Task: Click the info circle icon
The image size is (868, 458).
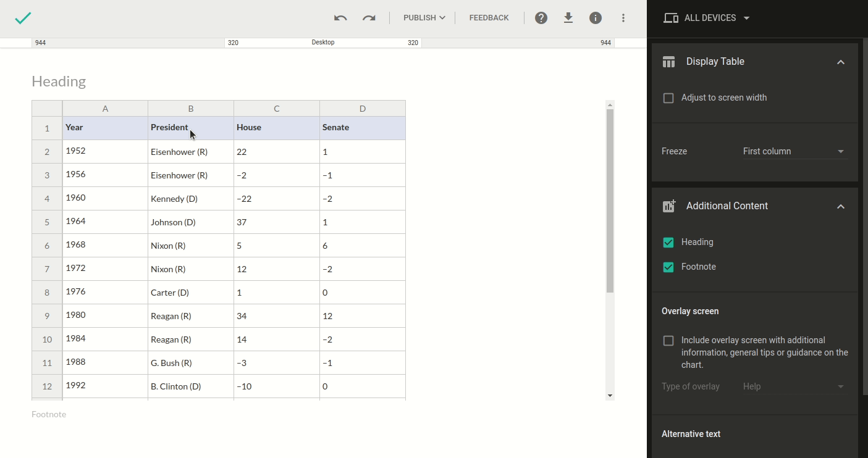Action: click(x=595, y=17)
